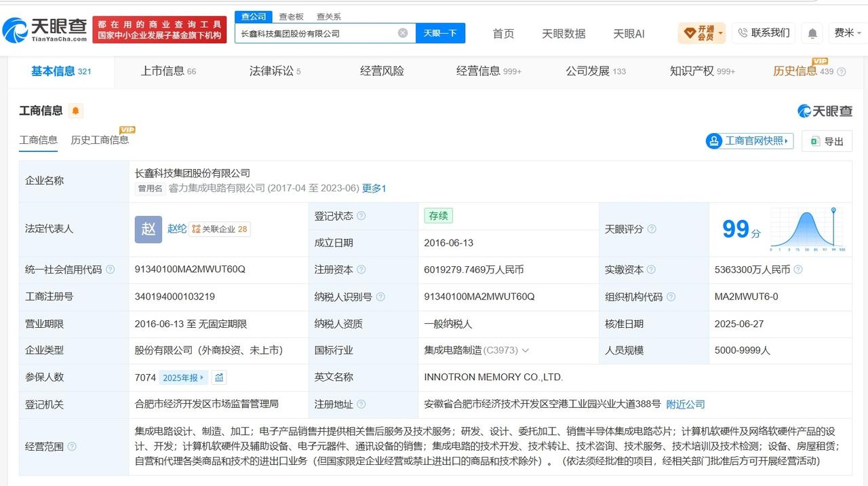The height and width of the screenshot is (486, 868).
Task: Click the help icon beside 天眼评分
Action: (x=652, y=229)
